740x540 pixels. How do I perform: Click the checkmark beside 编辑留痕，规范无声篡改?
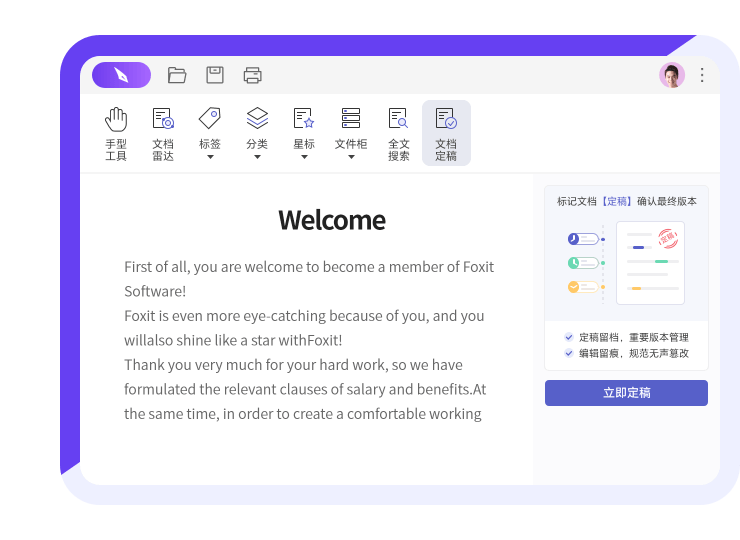click(x=569, y=353)
